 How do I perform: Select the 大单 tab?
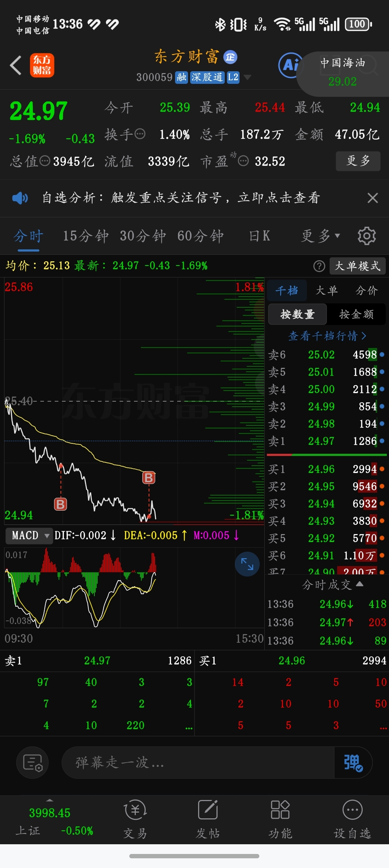327,290
